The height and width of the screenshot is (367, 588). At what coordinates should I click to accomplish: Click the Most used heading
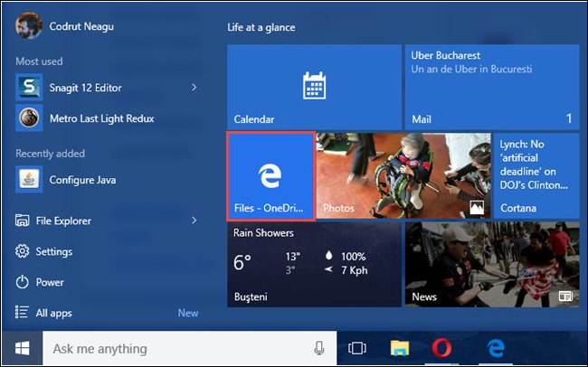(39, 61)
